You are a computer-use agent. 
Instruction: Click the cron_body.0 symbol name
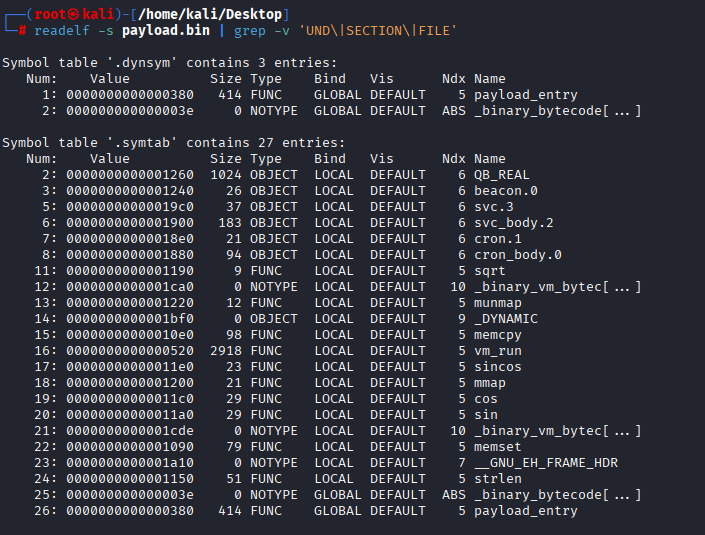tap(518, 255)
